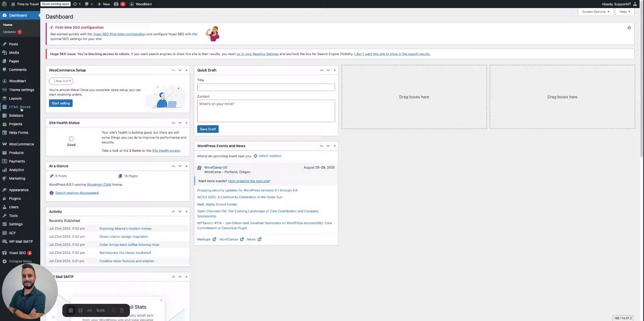Image resolution: width=644 pixels, height=321 pixels.
Task: Click the Payments icon in sidebar
Action: tap(4, 161)
